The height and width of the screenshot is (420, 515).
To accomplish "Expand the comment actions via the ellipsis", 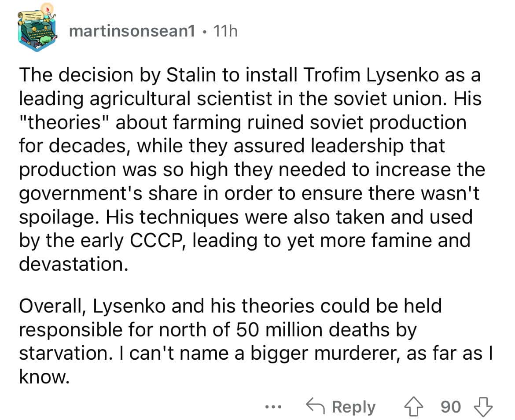I will coord(273,407).
